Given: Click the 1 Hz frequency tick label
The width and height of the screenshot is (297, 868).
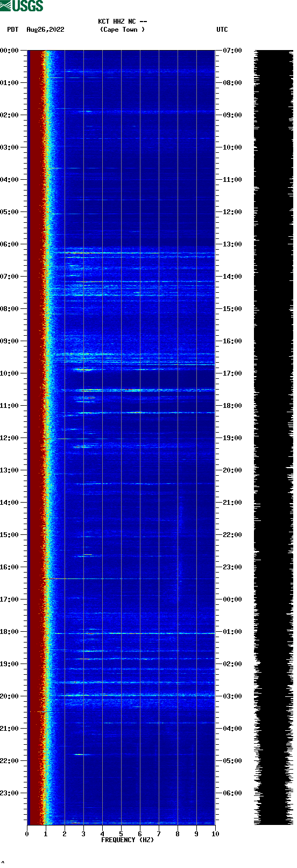Looking at the screenshot, I should pos(46,834).
